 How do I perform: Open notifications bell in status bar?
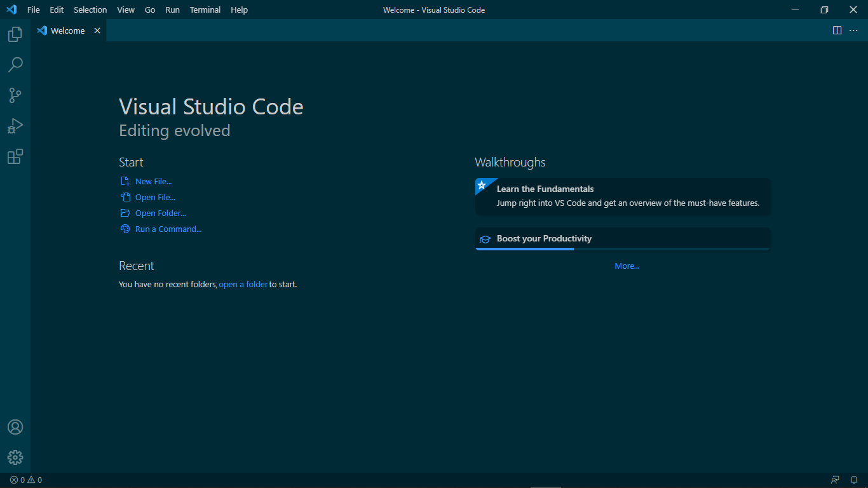point(854,480)
